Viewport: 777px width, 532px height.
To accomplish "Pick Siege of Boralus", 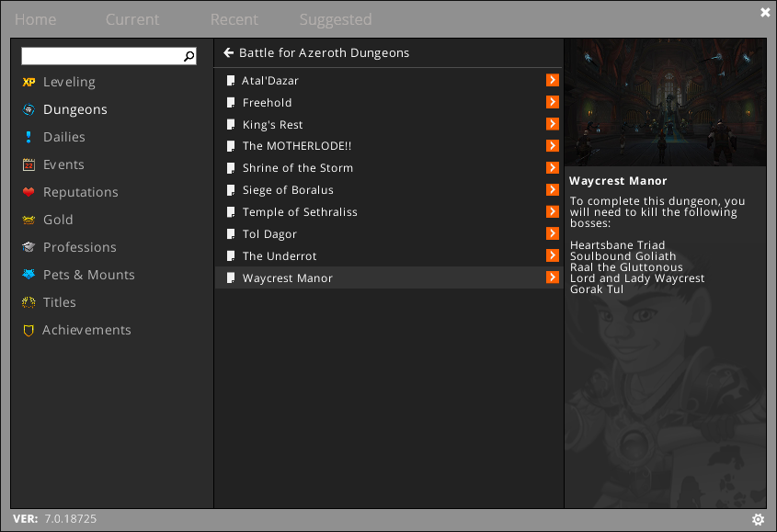I will 388,190.
